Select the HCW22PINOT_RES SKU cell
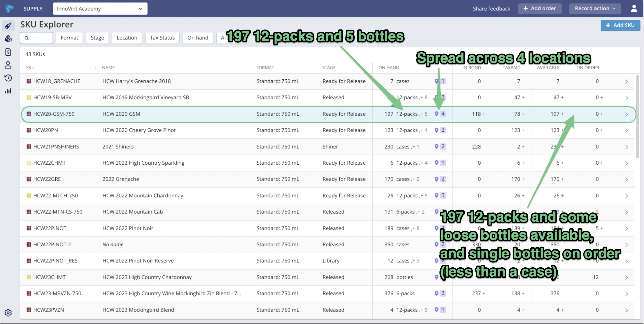 coord(55,261)
